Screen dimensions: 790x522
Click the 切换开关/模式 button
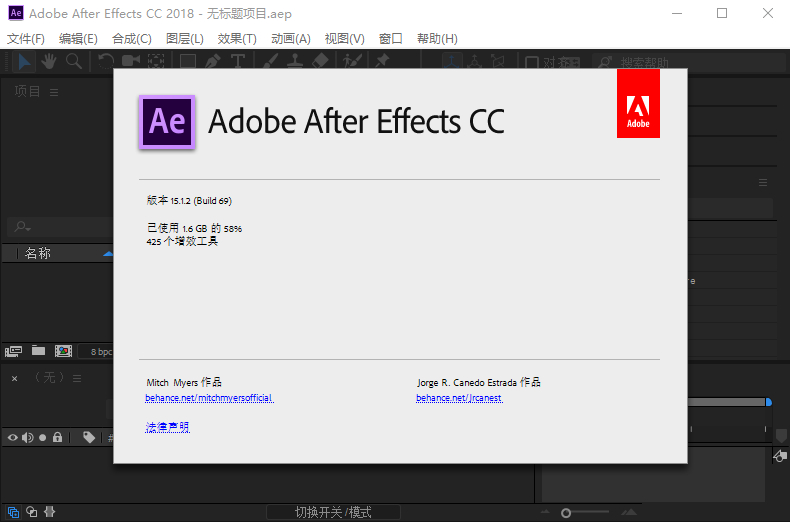333,512
